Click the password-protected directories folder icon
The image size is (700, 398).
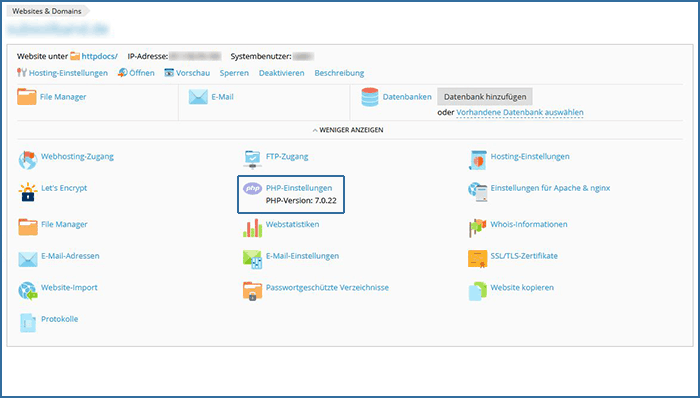tap(252, 291)
